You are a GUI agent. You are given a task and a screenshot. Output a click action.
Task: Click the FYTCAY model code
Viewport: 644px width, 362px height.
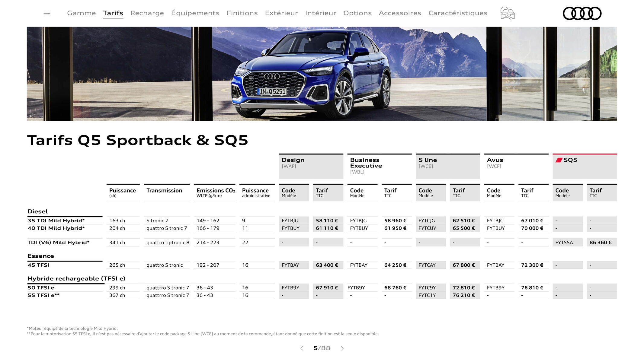(x=427, y=265)
